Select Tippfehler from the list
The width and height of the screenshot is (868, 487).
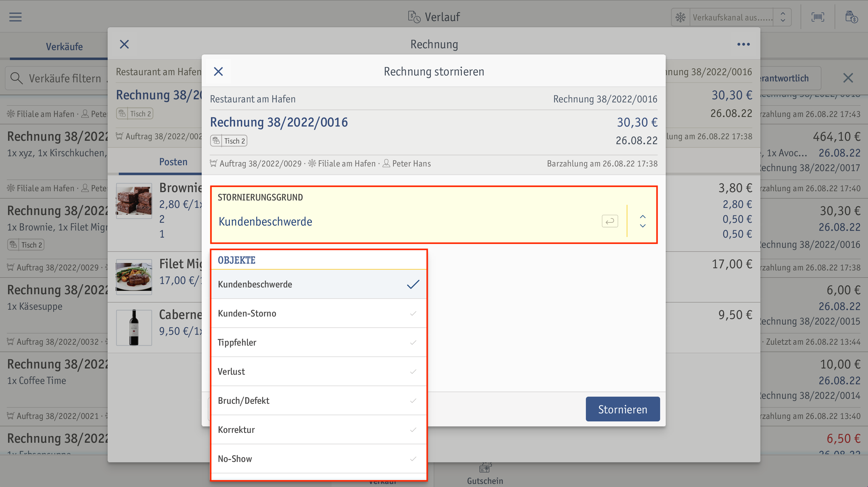pyautogui.click(x=318, y=343)
